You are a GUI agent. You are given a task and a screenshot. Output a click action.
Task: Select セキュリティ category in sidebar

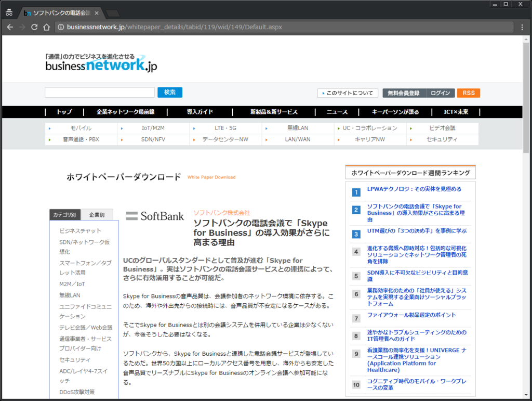[x=75, y=360]
